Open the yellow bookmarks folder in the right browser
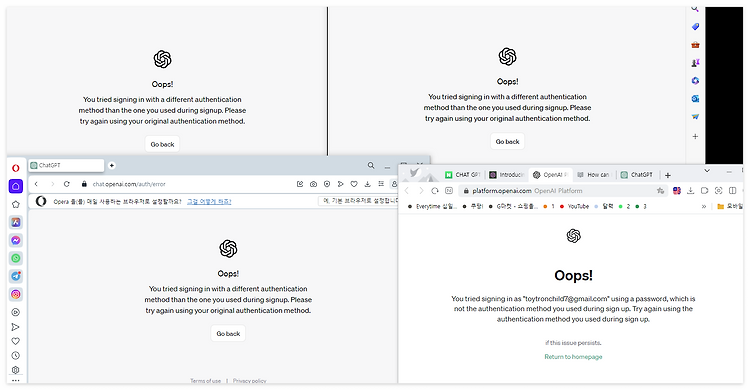750x390 pixels. (x=729, y=206)
